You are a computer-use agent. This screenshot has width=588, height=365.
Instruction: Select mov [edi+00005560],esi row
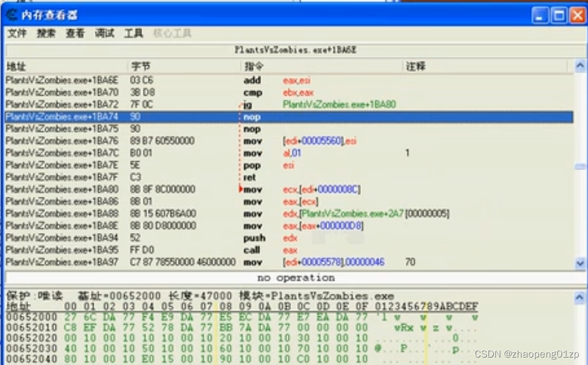pyautogui.click(x=289, y=141)
